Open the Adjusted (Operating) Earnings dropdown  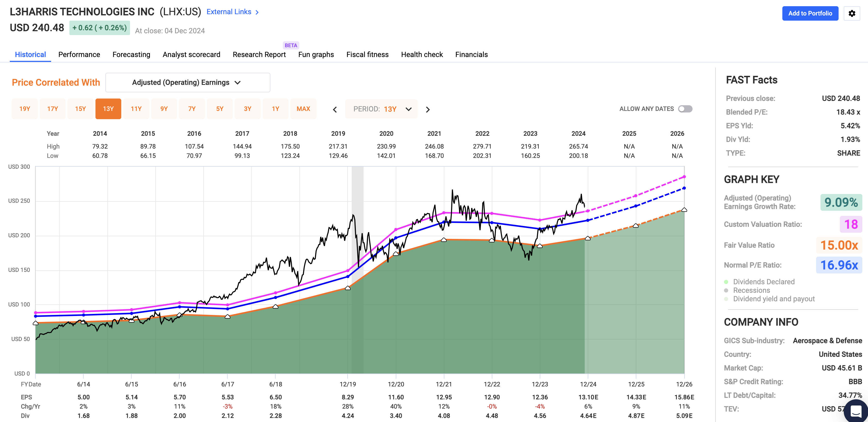[x=187, y=82]
